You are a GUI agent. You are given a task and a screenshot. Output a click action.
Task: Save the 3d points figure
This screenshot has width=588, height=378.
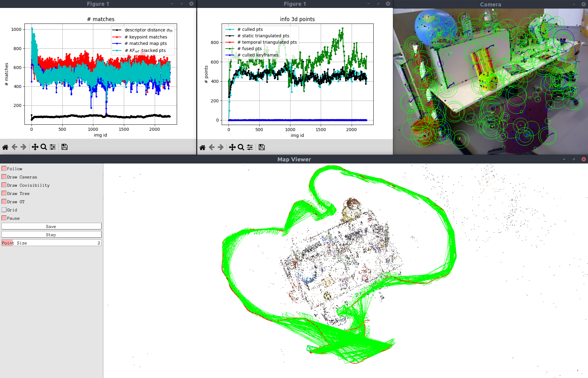(261, 147)
